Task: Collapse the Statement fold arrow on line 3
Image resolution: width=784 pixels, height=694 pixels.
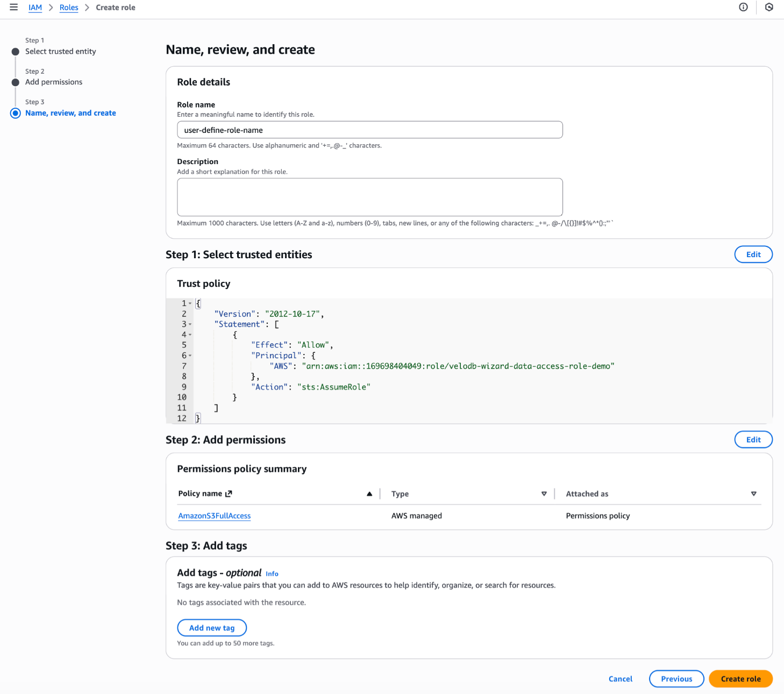Action: [190, 324]
